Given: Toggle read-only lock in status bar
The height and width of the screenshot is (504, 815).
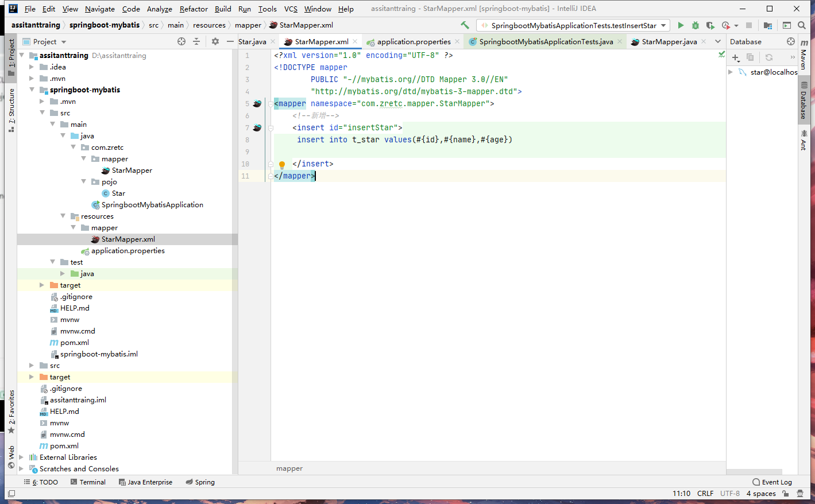Looking at the screenshot, I should [786, 494].
